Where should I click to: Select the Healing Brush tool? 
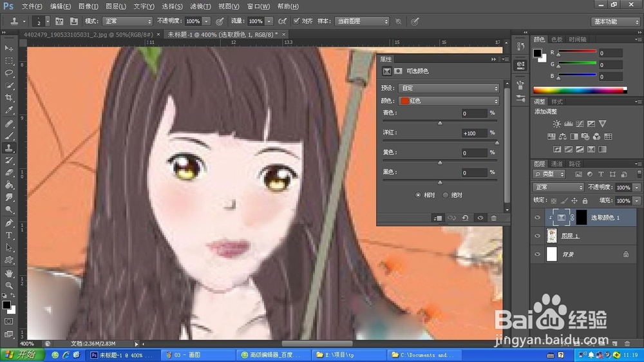click(8, 123)
